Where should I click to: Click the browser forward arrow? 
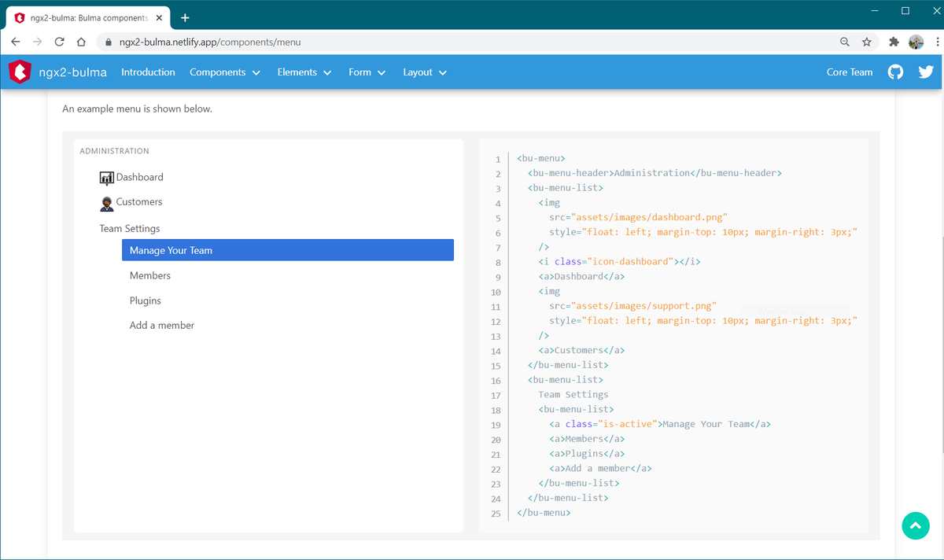(37, 42)
